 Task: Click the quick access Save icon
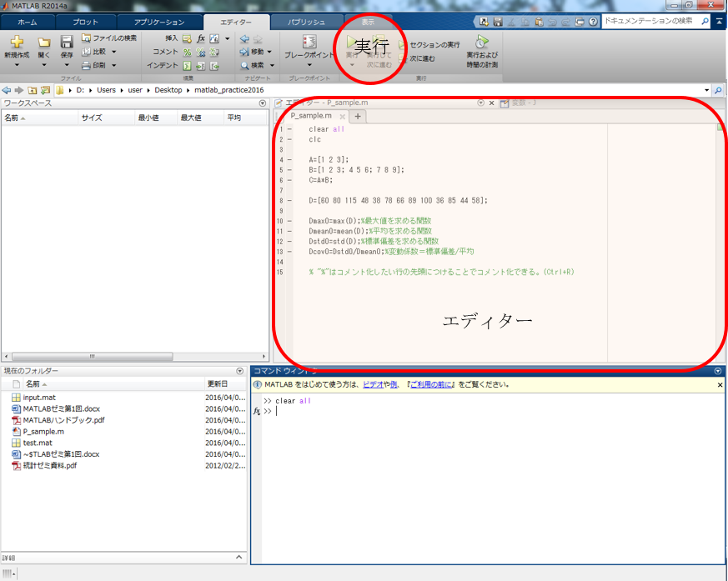tap(498, 22)
